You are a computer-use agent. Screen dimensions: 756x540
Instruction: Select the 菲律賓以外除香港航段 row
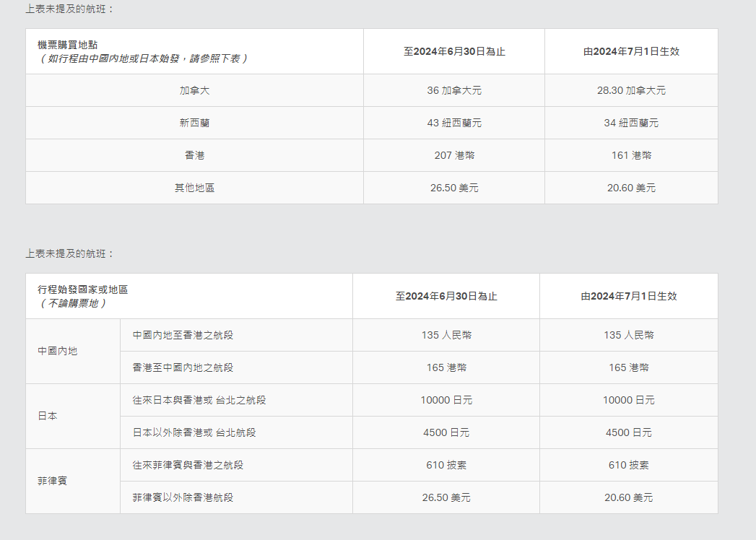tap(183, 497)
